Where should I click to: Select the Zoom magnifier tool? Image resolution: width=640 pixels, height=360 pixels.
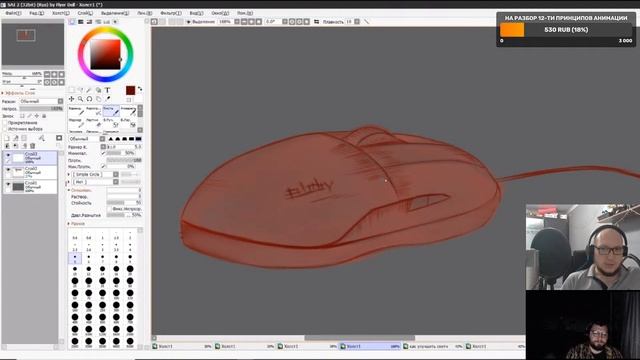pyautogui.click(x=80, y=99)
